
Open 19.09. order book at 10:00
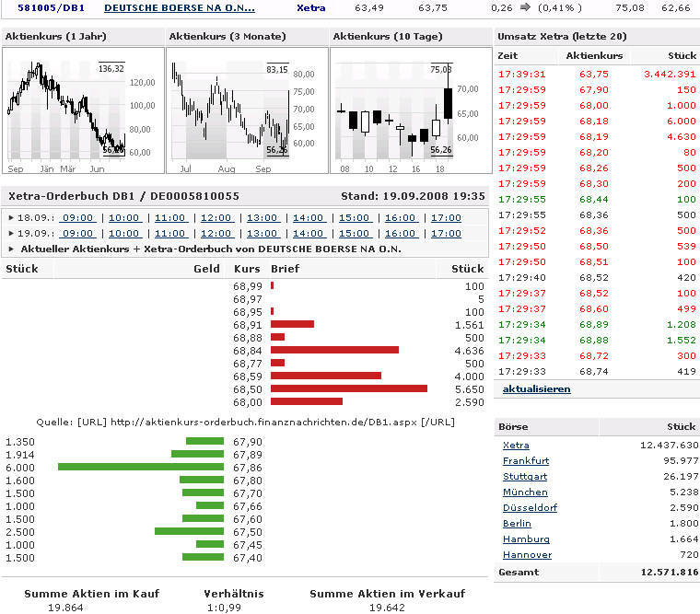(124, 234)
